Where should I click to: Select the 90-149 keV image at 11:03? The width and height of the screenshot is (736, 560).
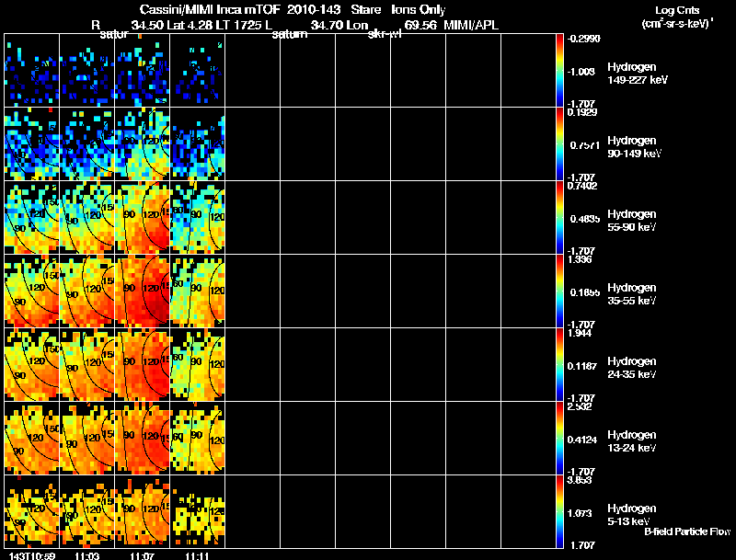pos(86,144)
